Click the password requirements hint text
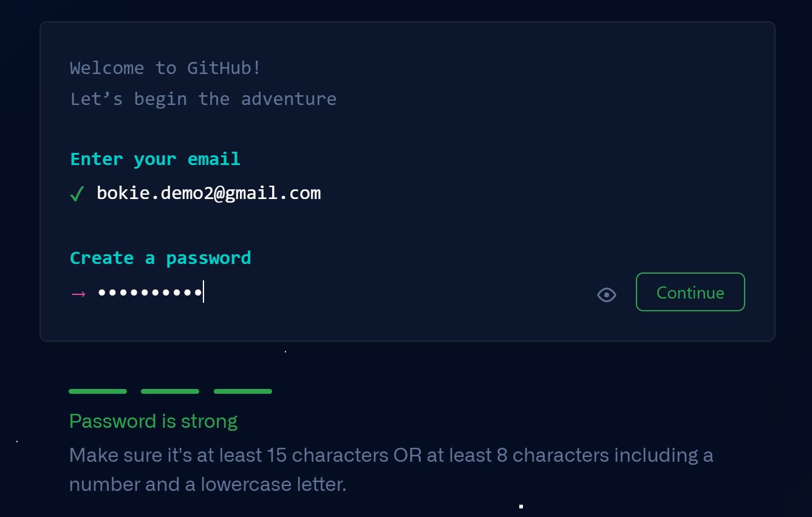The image size is (812, 517). 391,469
